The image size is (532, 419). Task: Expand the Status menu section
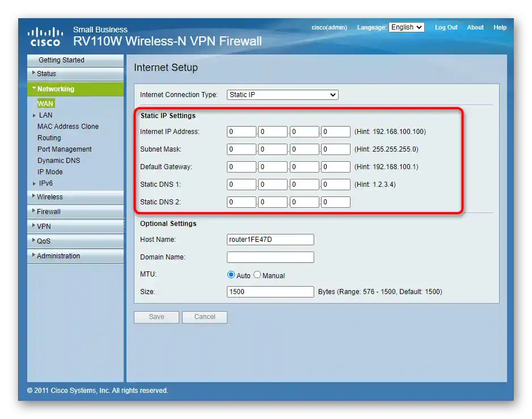75,74
